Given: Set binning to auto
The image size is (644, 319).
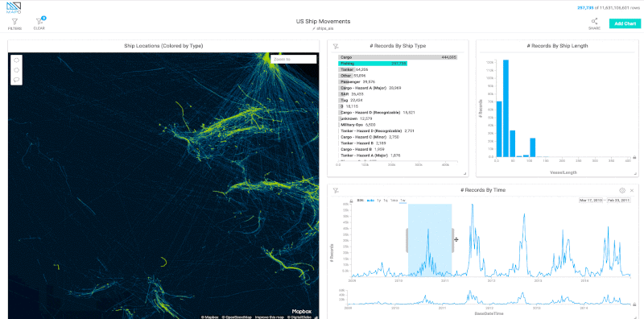Looking at the screenshot, I should [x=370, y=201].
